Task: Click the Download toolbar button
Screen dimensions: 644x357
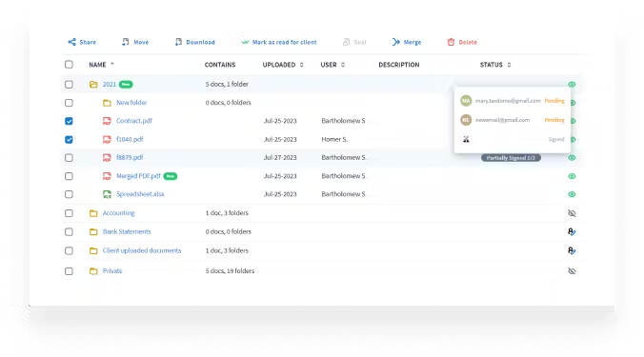Action: tap(194, 42)
